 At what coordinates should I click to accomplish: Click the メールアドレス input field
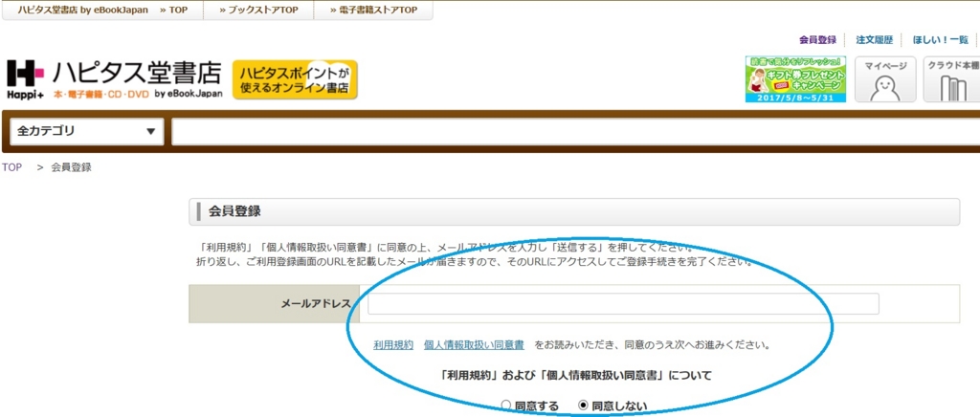(623, 304)
